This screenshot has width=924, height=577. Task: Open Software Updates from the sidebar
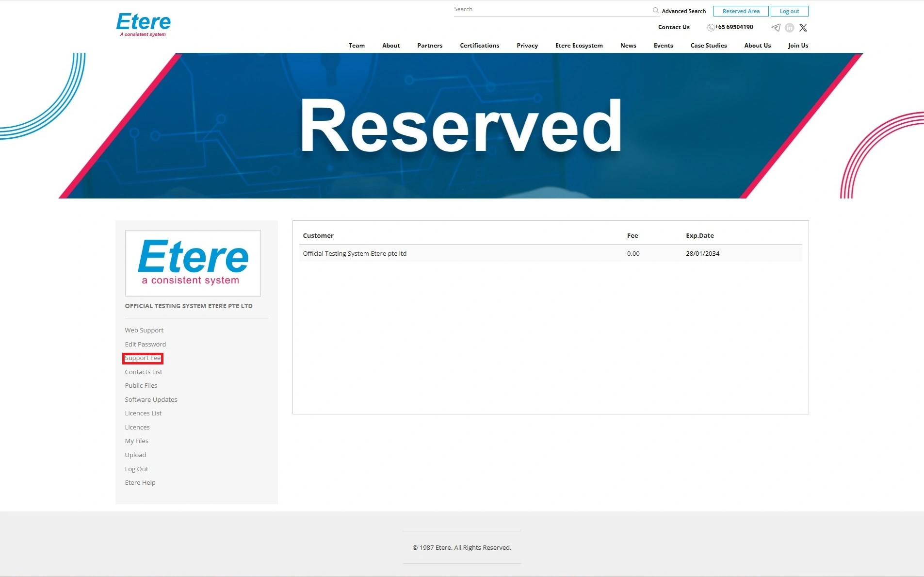(151, 399)
